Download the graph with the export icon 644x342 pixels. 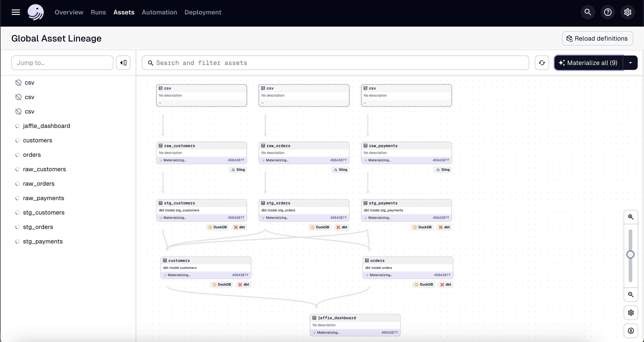pos(631,330)
